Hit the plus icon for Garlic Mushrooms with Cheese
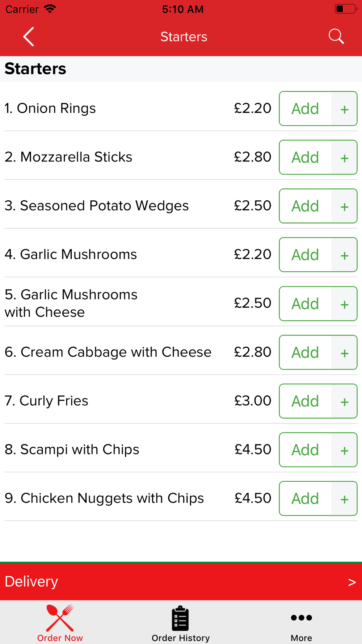 click(x=344, y=304)
